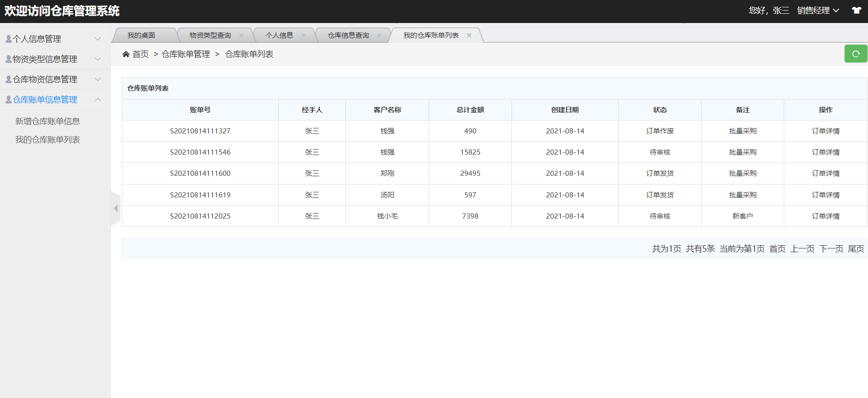
Task: Click bill number S20210814112025
Action: (x=200, y=216)
